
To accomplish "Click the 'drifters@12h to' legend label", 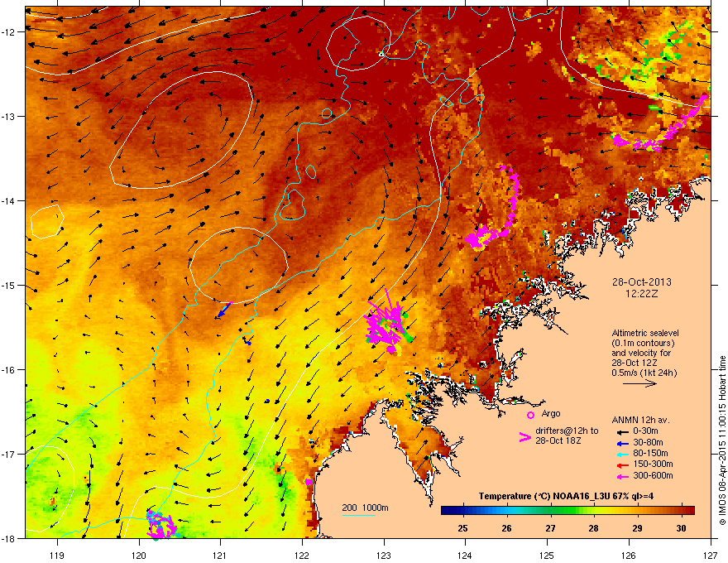I will pyautogui.click(x=567, y=431).
